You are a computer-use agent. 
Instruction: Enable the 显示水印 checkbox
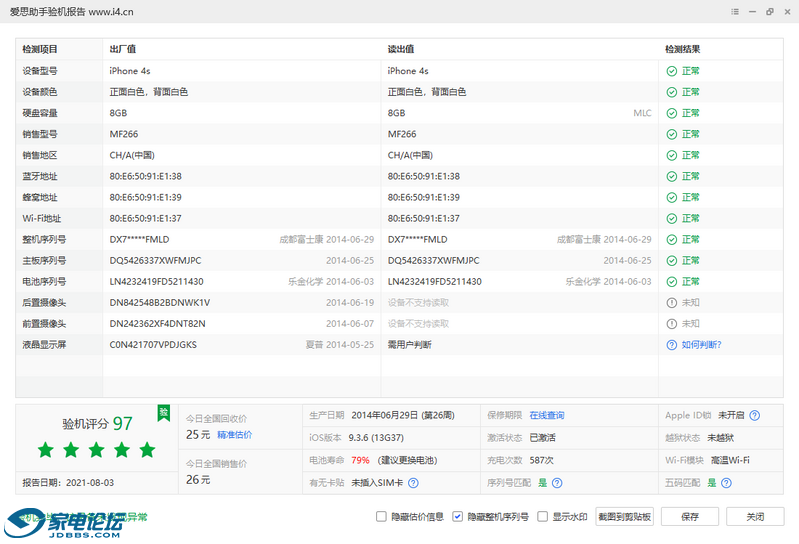click(543, 516)
